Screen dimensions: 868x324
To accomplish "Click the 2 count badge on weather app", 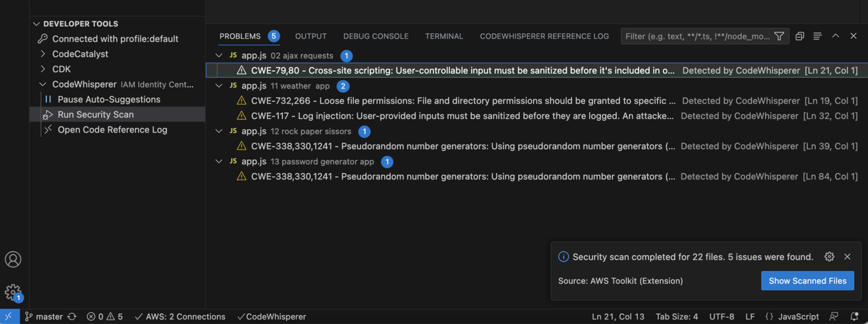I will (x=343, y=86).
